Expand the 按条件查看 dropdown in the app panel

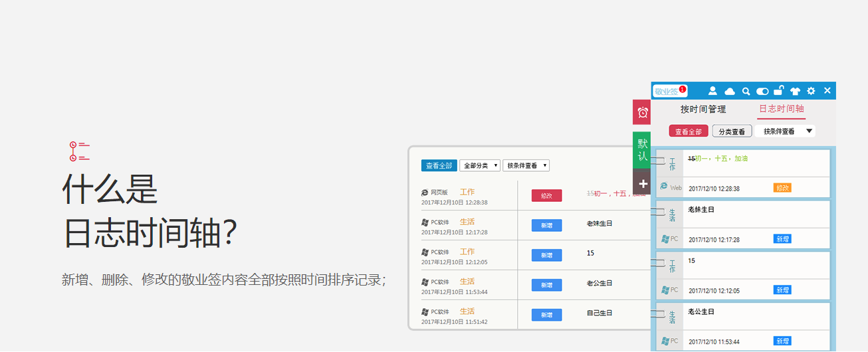point(785,132)
